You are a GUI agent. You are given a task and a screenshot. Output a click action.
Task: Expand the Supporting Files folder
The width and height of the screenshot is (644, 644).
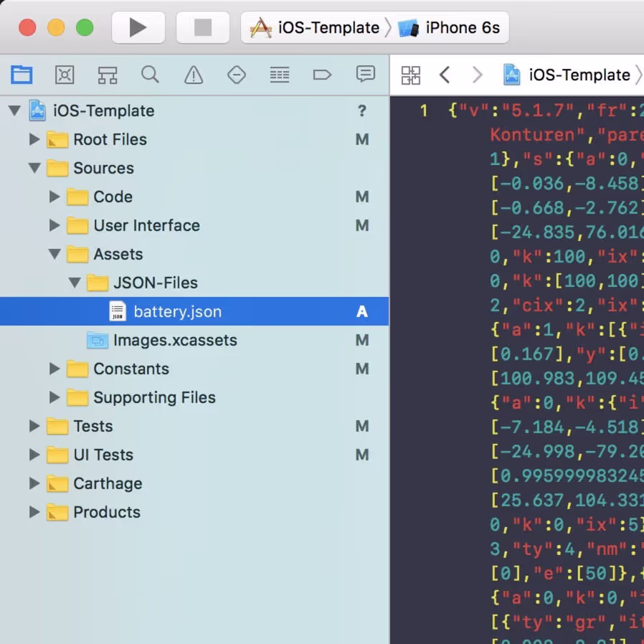[x=55, y=397]
